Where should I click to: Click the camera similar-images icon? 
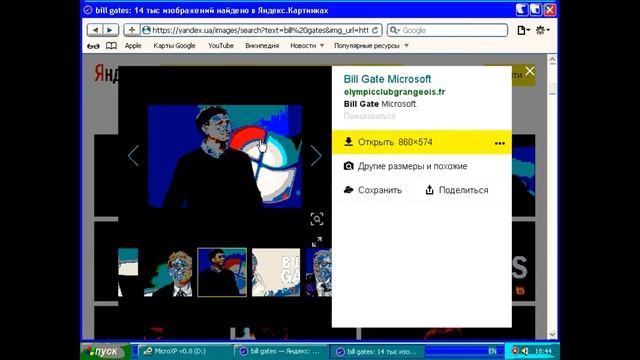pyautogui.click(x=348, y=166)
